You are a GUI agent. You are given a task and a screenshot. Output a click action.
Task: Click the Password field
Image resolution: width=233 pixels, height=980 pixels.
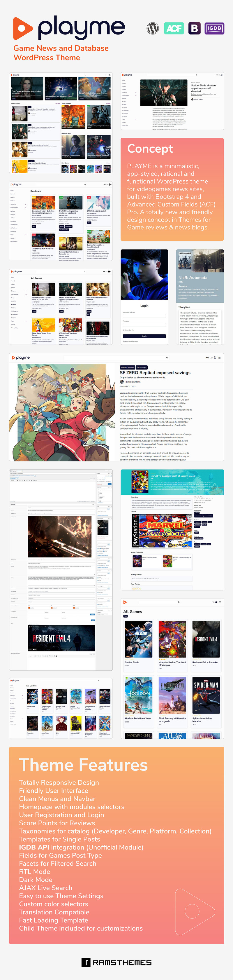point(144,325)
